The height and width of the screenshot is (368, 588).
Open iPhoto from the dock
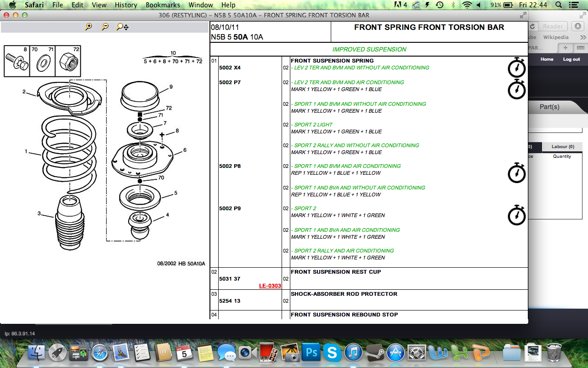point(291,353)
